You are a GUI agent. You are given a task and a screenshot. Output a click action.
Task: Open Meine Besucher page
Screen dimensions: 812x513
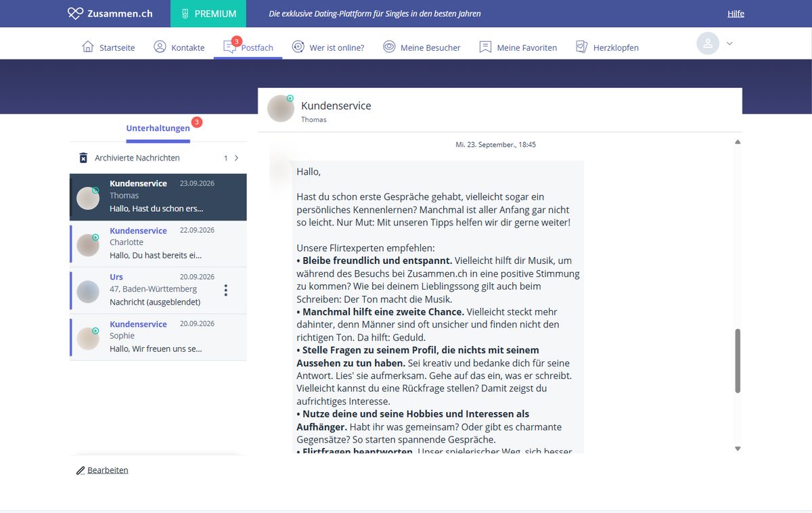pyautogui.click(x=422, y=47)
